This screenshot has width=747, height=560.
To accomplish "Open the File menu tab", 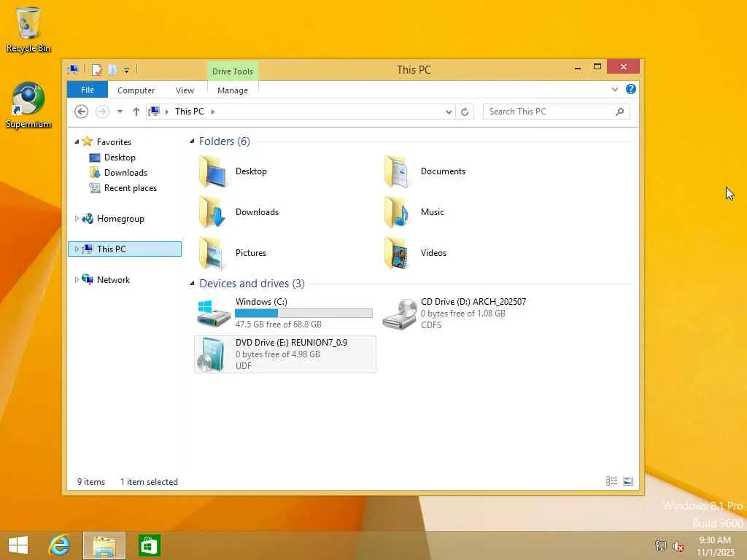I will tap(88, 90).
